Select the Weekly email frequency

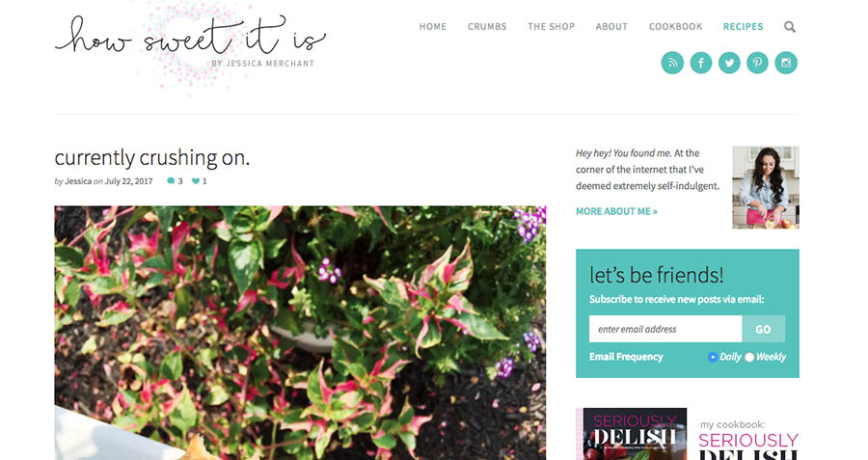749,357
